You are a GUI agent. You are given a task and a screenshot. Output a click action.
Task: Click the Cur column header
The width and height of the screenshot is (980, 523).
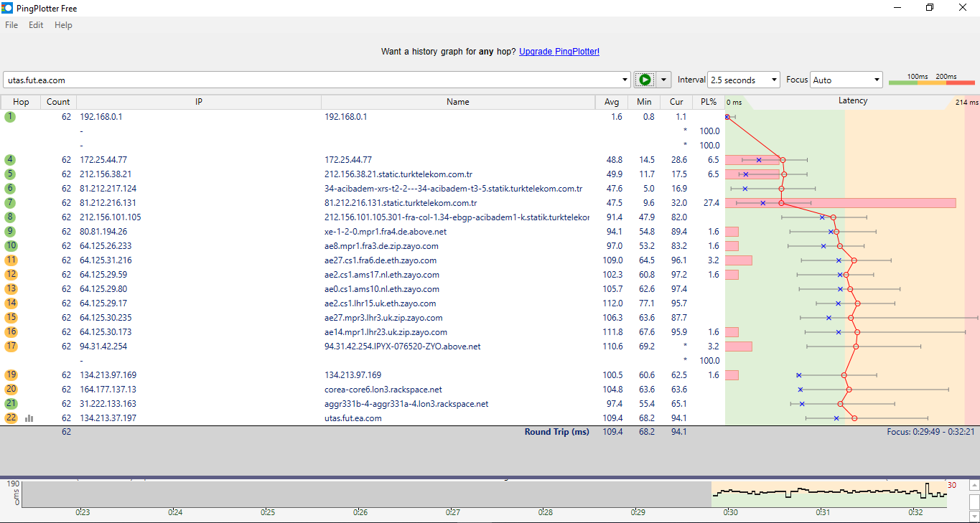coord(676,102)
